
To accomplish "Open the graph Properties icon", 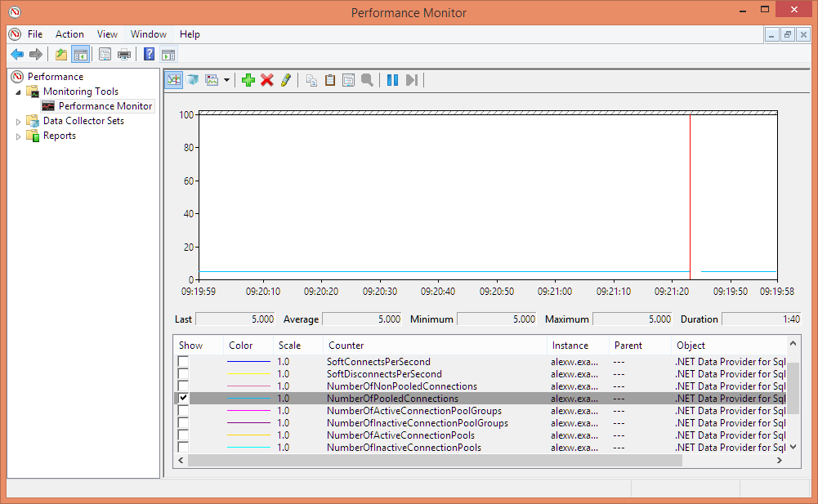I will click(348, 80).
